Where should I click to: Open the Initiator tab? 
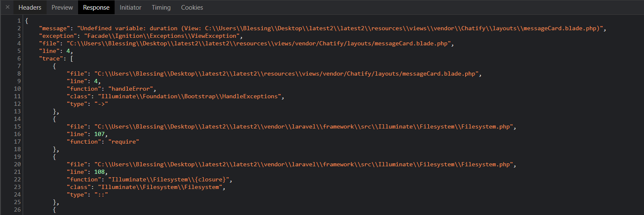pos(131,7)
